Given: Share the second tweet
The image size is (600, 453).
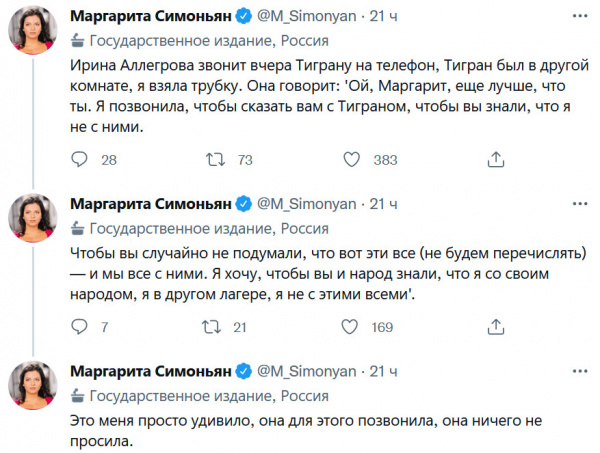Looking at the screenshot, I should point(493,326).
